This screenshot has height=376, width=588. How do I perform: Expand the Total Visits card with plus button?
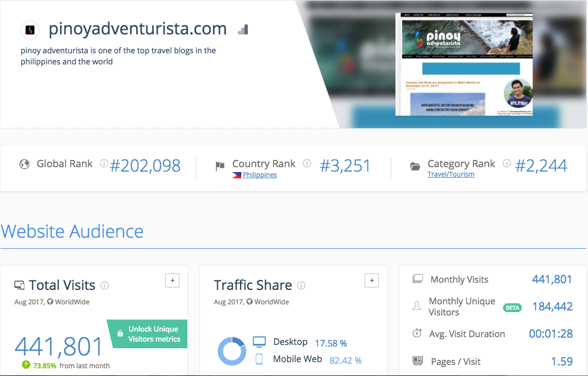(x=172, y=280)
